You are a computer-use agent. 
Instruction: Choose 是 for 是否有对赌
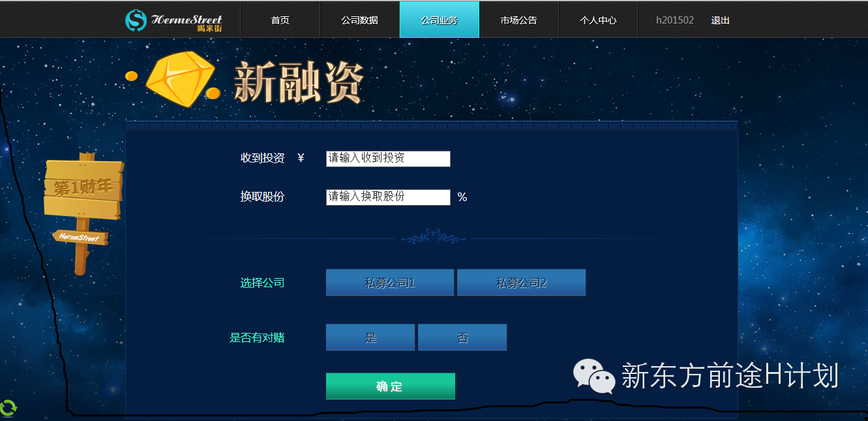370,337
